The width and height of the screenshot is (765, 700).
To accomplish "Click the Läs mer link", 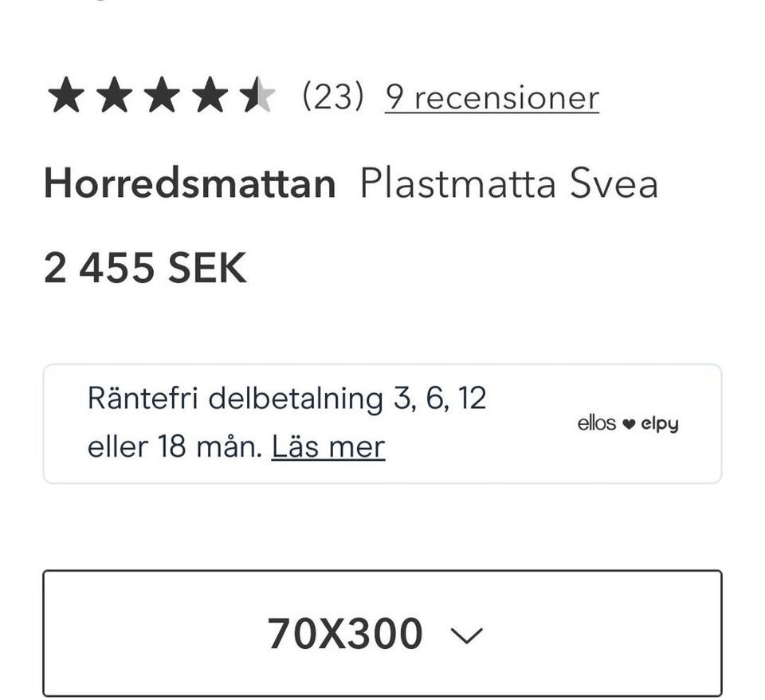I will click(x=328, y=446).
